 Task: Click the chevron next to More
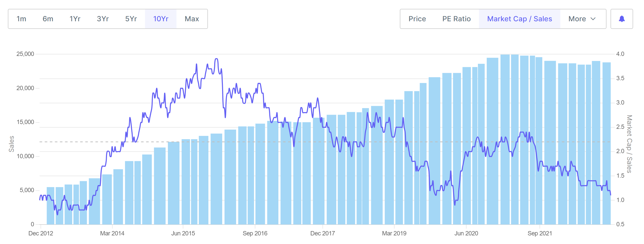593,19
